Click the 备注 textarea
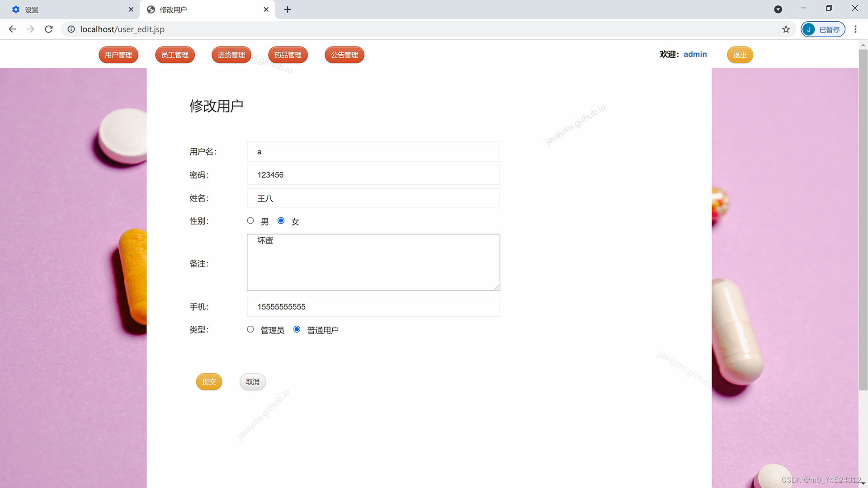 click(373, 262)
